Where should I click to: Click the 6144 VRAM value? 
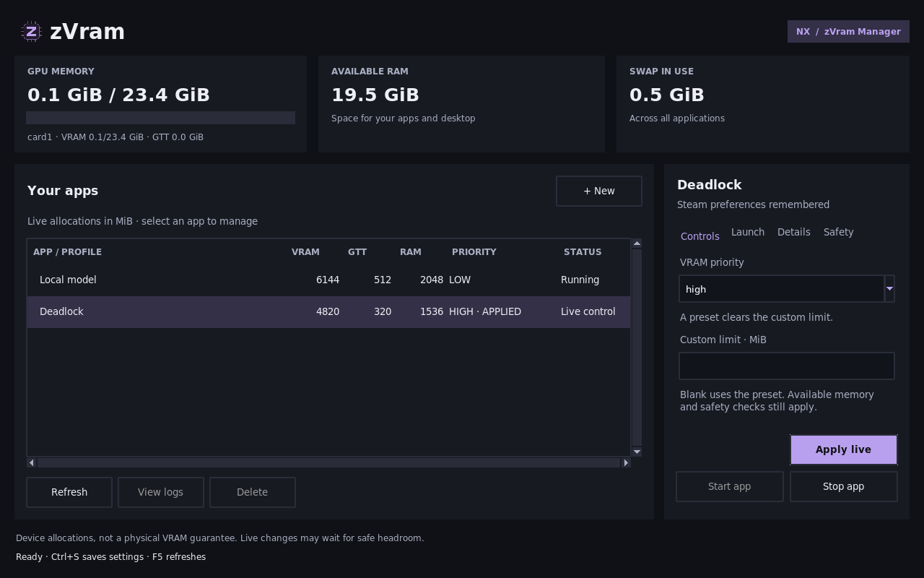(x=328, y=280)
